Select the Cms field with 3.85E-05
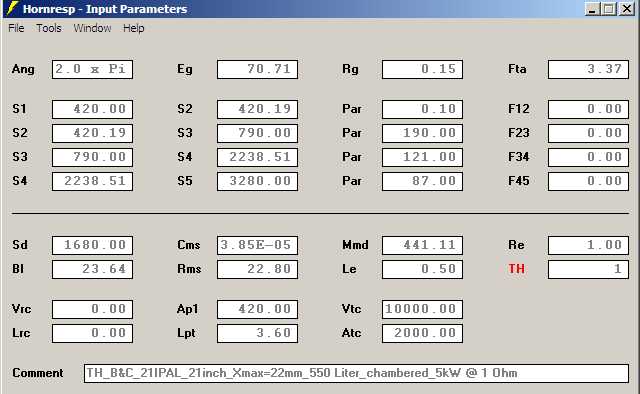 (258, 245)
